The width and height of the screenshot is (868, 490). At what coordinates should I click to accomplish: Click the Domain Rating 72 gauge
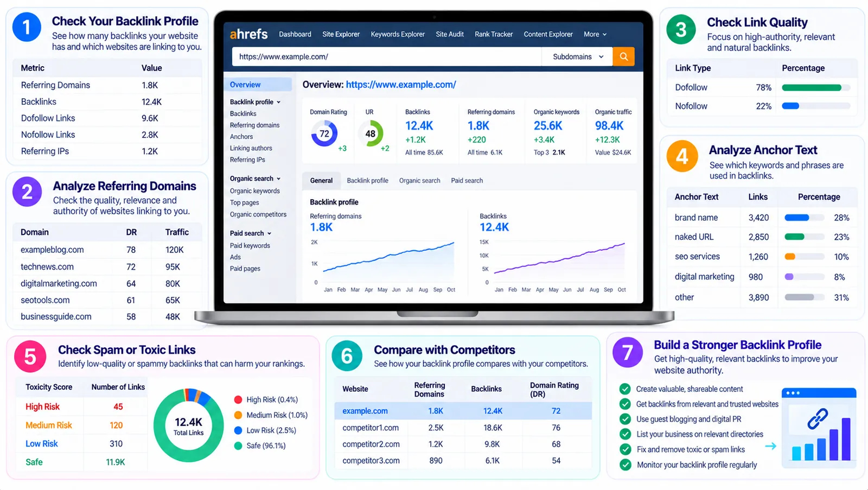[324, 133]
